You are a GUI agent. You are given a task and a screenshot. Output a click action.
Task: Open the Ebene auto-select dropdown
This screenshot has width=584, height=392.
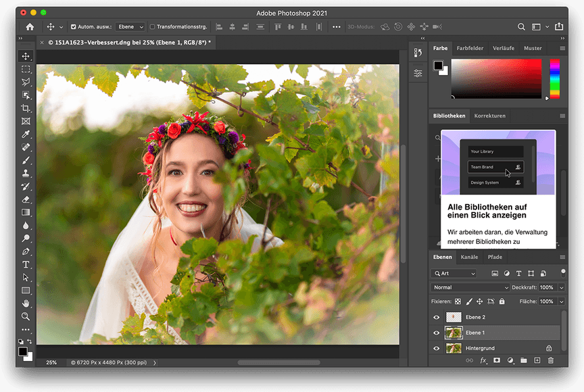(x=130, y=27)
